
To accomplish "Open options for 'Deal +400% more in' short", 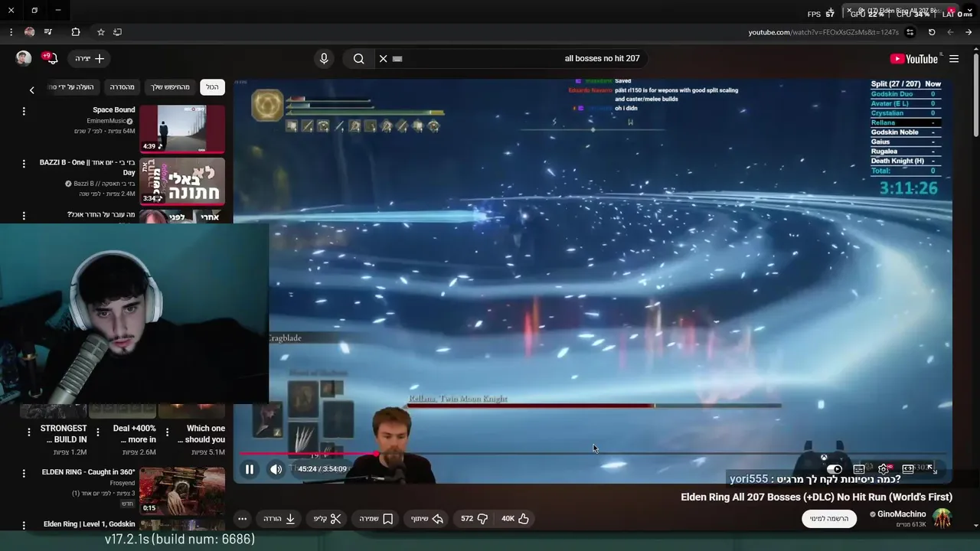I will point(99,432).
